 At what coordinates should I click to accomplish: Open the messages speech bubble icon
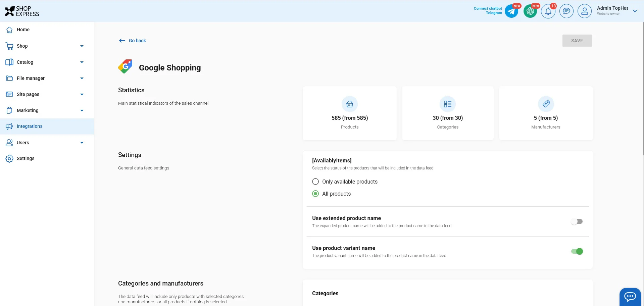point(566,11)
